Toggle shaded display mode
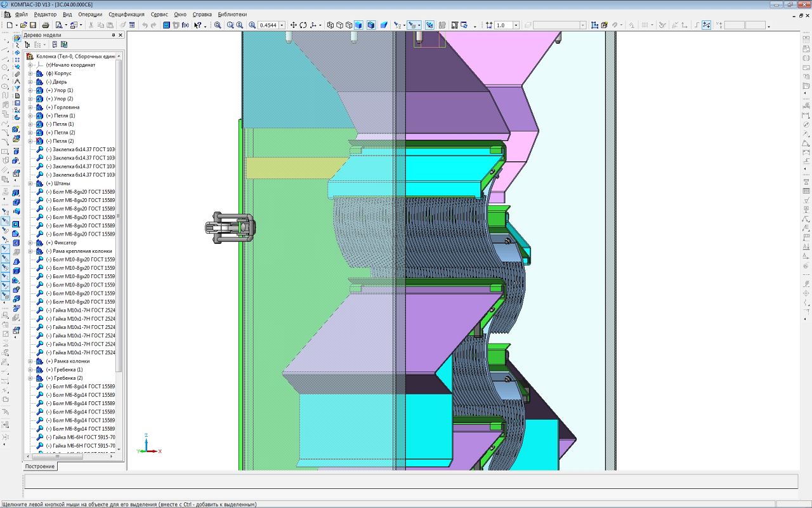Screen dimensions: 812x508 (358, 25)
